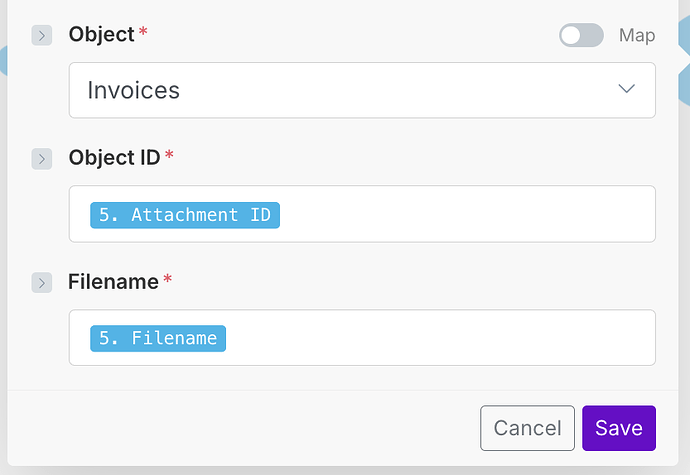Click inside the Object ID input field
The image size is (690, 475).
[x=460, y=214]
